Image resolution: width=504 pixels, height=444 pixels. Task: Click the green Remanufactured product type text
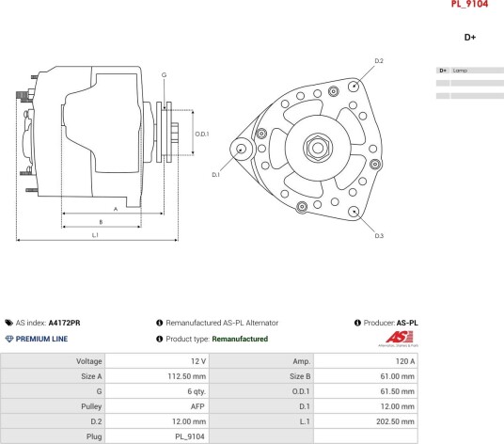(x=240, y=339)
